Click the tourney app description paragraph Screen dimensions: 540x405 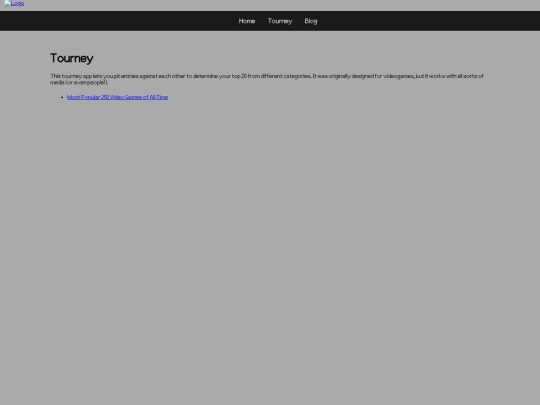pos(267,79)
